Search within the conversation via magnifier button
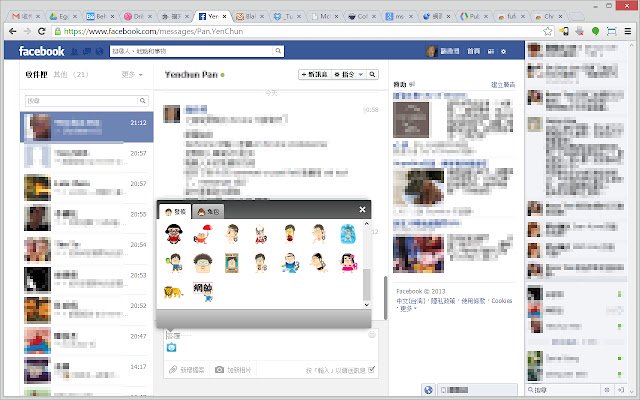Image resolution: width=640 pixels, height=400 pixels. pyautogui.click(x=372, y=75)
